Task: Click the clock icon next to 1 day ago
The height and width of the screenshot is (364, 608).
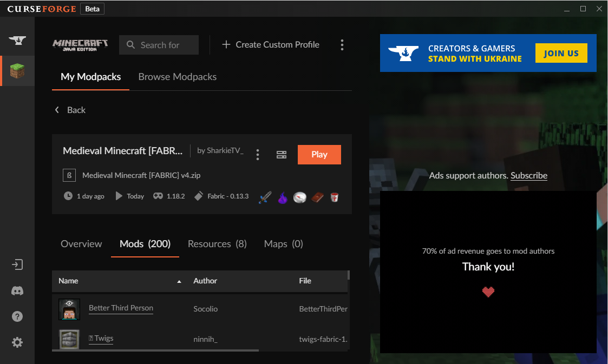Action: 68,196
